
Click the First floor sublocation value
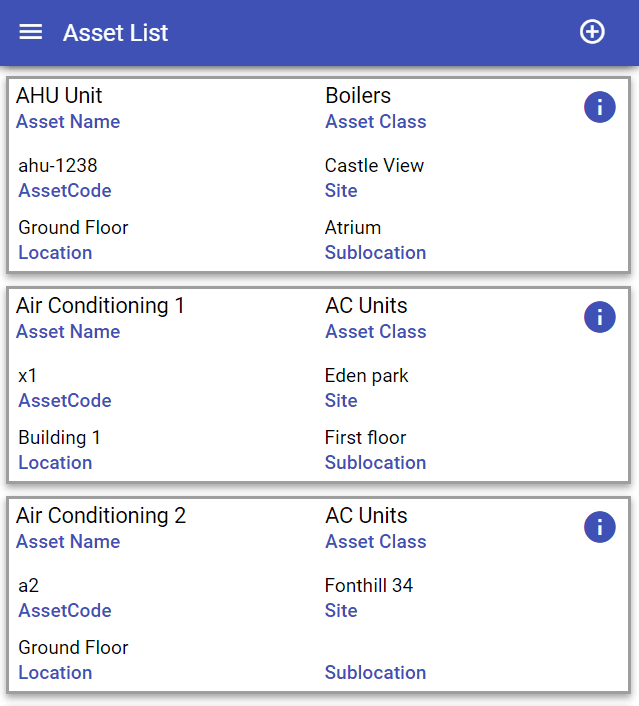point(365,438)
